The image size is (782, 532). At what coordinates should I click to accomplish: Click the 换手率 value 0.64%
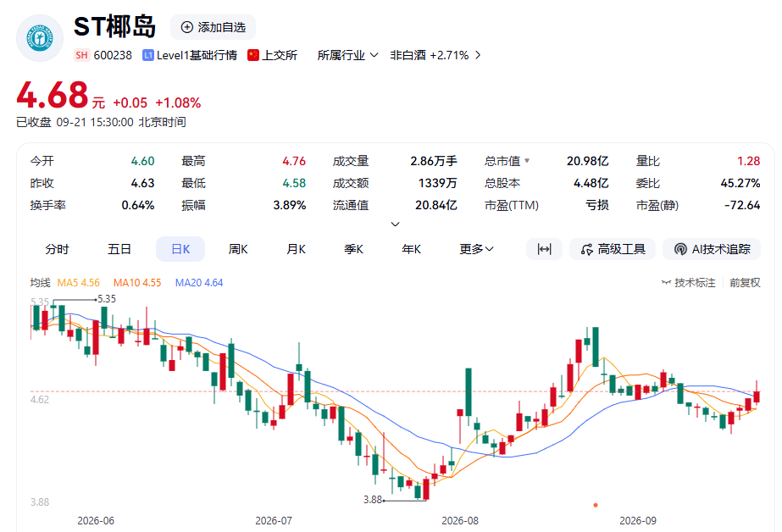(137, 205)
